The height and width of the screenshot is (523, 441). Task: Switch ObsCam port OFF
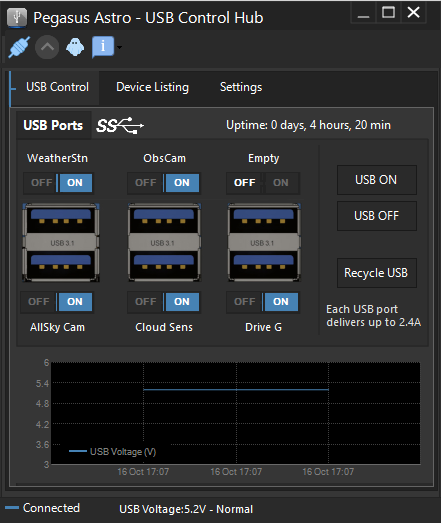[x=145, y=183]
